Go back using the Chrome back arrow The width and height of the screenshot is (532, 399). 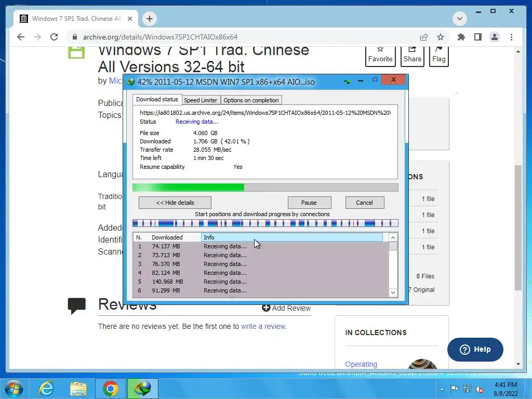[21, 37]
